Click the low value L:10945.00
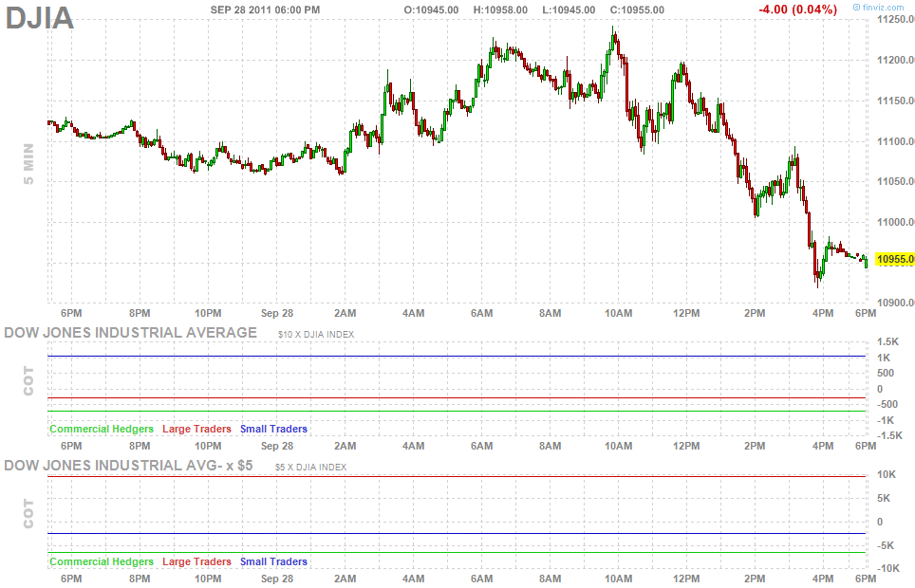This screenshot has width=915, height=588. [569, 9]
